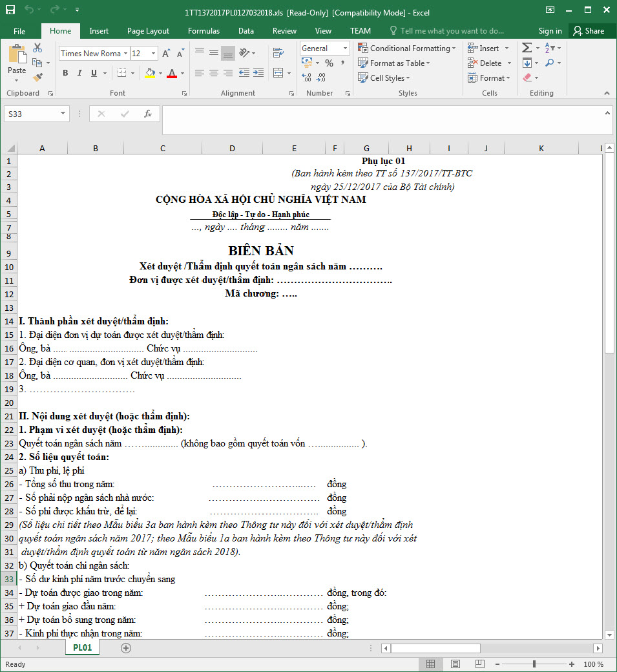Click the Clear eraser icon
Screen dimensions: 617x672
[x=527, y=78]
